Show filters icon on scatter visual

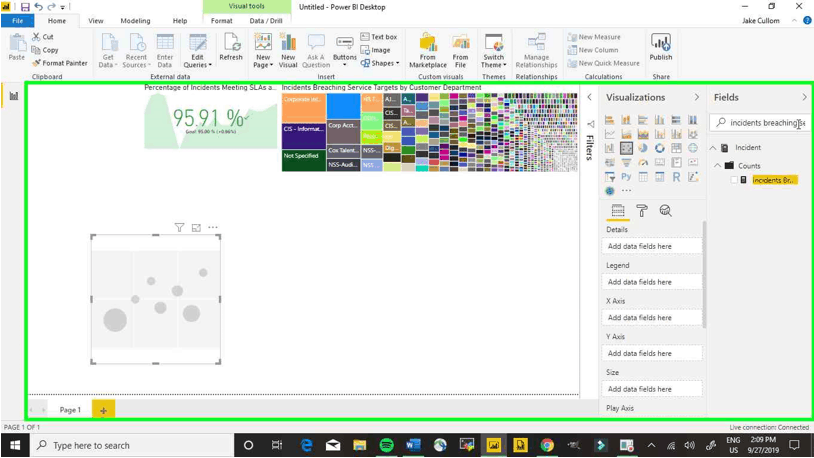(x=179, y=227)
